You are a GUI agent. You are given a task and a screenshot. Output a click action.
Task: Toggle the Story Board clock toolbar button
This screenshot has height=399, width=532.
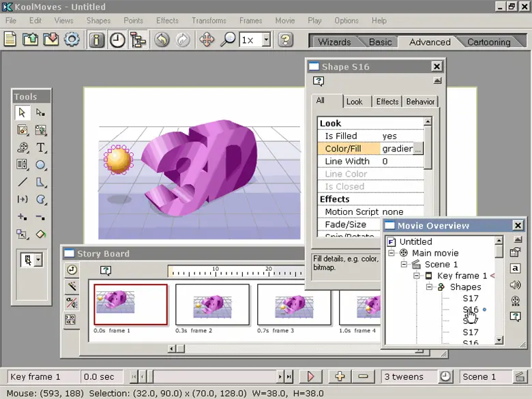coord(117,40)
